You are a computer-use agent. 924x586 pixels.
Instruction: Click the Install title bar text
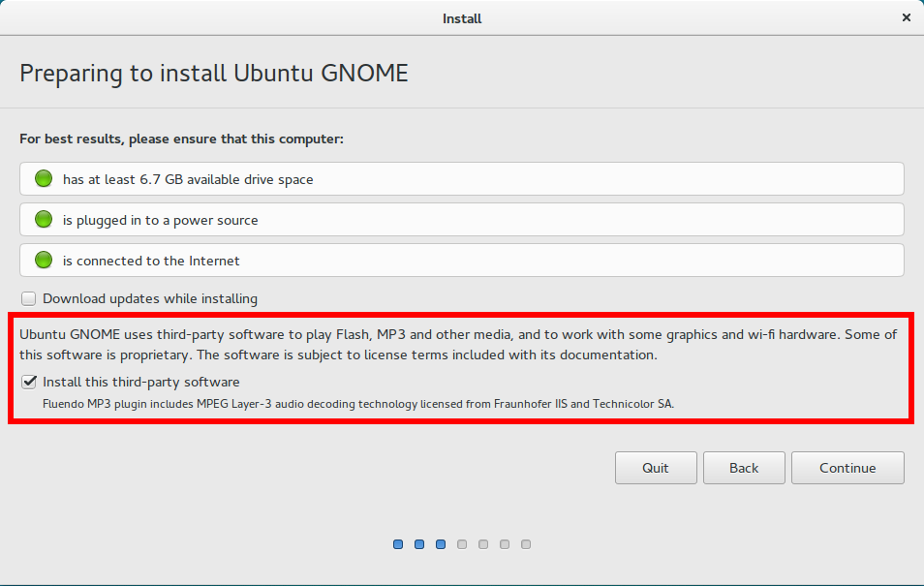(x=462, y=18)
